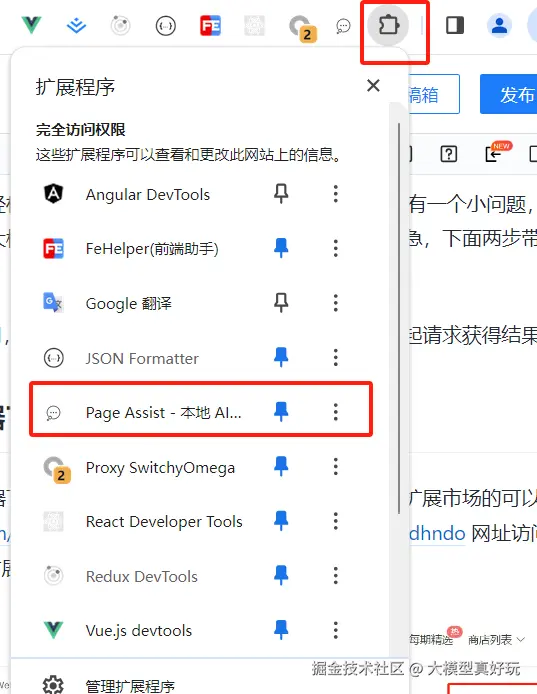537x694 pixels.
Task: Open FeHelper from the browser toolbar
Action: [210, 26]
